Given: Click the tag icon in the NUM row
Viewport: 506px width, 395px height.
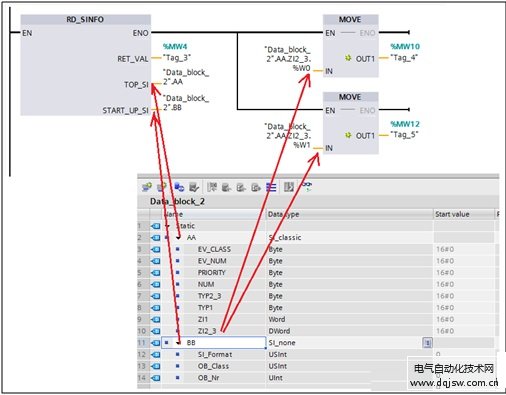Looking at the screenshot, I should [x=155, y=284].
